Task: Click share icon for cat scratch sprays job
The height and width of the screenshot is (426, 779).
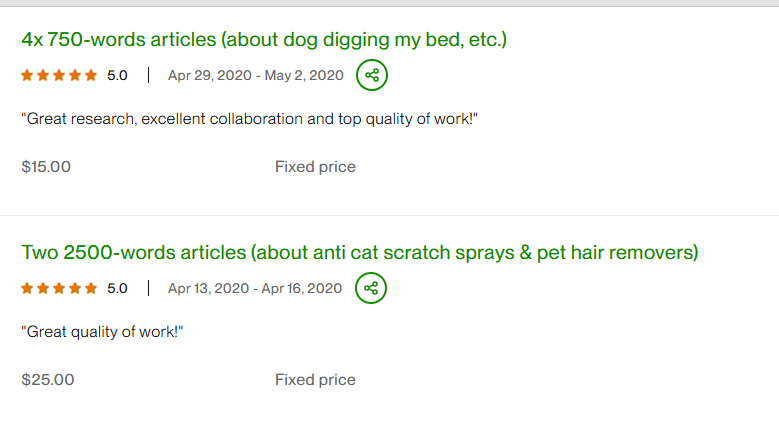Action: (x=371, y=288)
